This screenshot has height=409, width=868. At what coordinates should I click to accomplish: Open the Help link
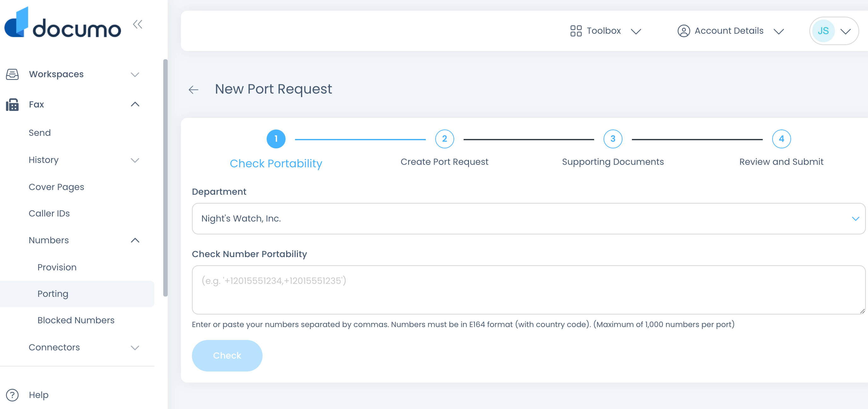pyautogui.click(x=39, y=395)
